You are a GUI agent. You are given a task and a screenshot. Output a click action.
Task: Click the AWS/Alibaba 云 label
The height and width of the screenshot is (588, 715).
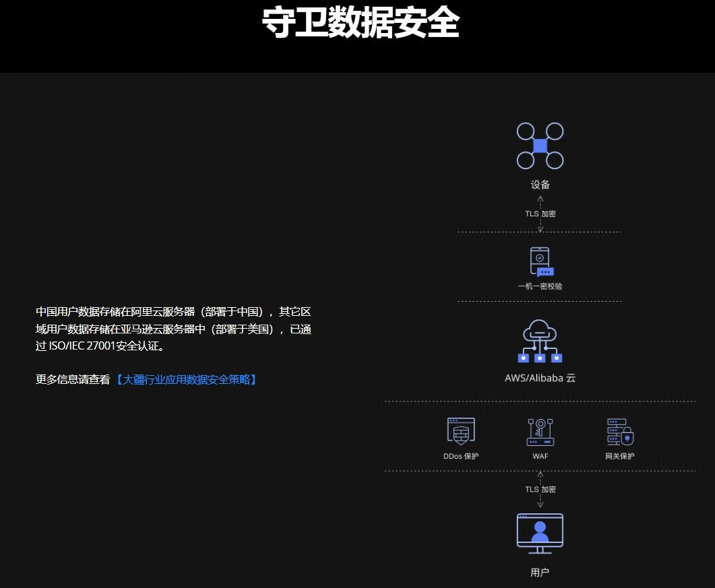(x=540, y=378)
